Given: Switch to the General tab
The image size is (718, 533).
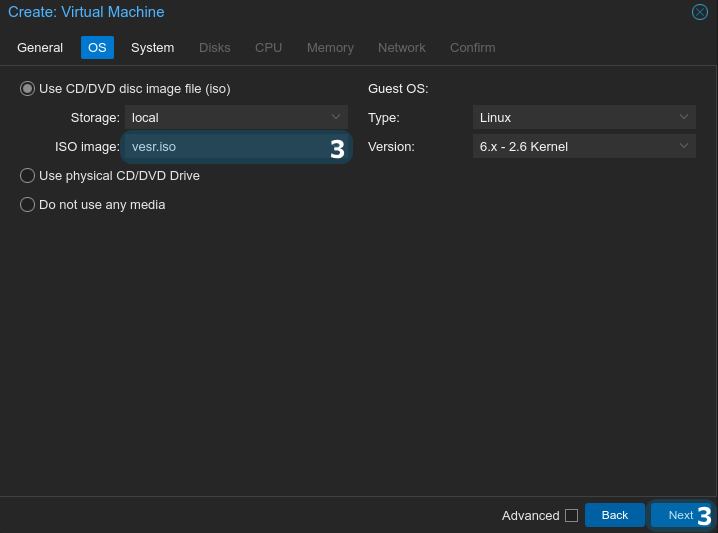Looking at the screenshot, I should (x=40, y=48).
